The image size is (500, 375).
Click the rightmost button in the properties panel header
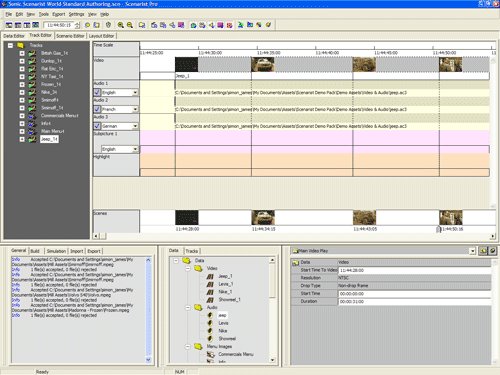pyautogui.click(x=493, y=251)
